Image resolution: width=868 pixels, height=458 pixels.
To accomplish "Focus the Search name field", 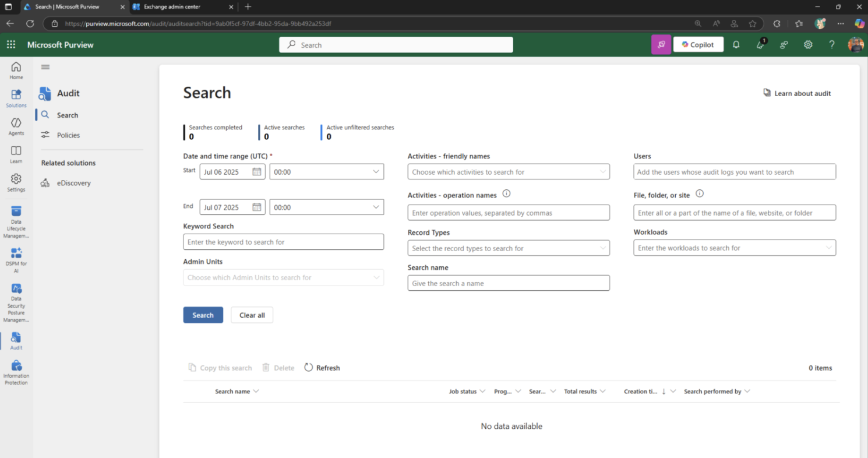I will [509, 283].
